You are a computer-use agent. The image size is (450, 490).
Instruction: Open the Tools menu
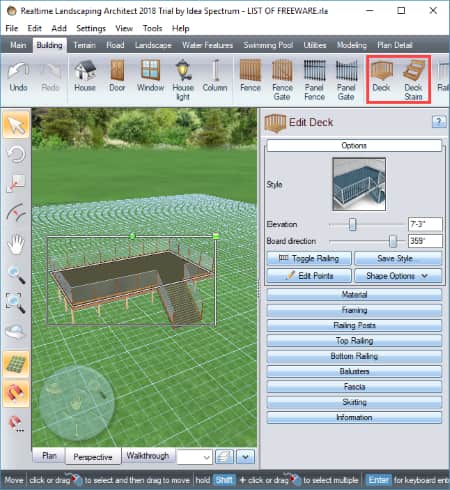tap(152, 28)
